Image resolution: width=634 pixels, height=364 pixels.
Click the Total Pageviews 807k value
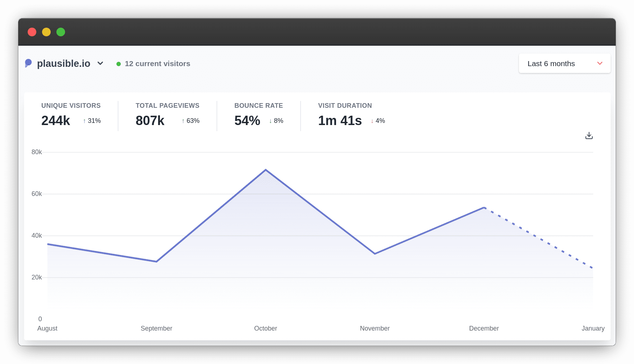coord(150,120)
